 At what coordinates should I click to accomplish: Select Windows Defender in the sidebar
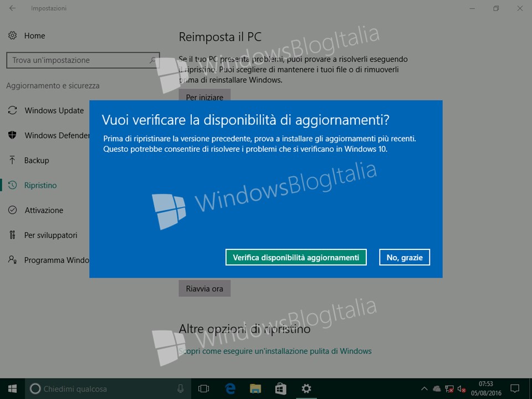(x=57, y=135)
